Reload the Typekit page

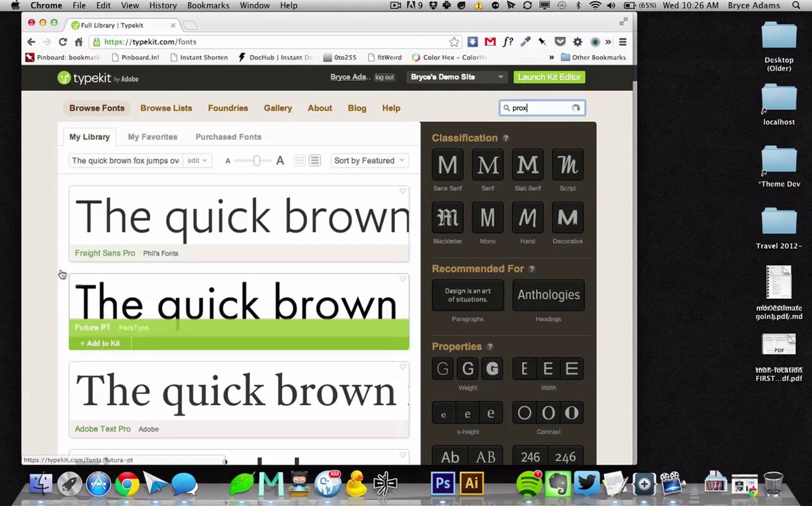point(63,42)
